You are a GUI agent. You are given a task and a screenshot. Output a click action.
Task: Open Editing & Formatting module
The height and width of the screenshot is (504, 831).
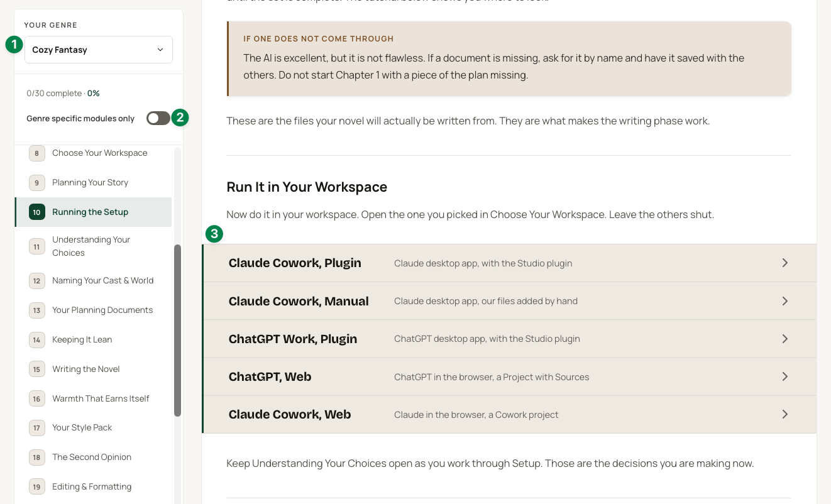click(93, 486)
